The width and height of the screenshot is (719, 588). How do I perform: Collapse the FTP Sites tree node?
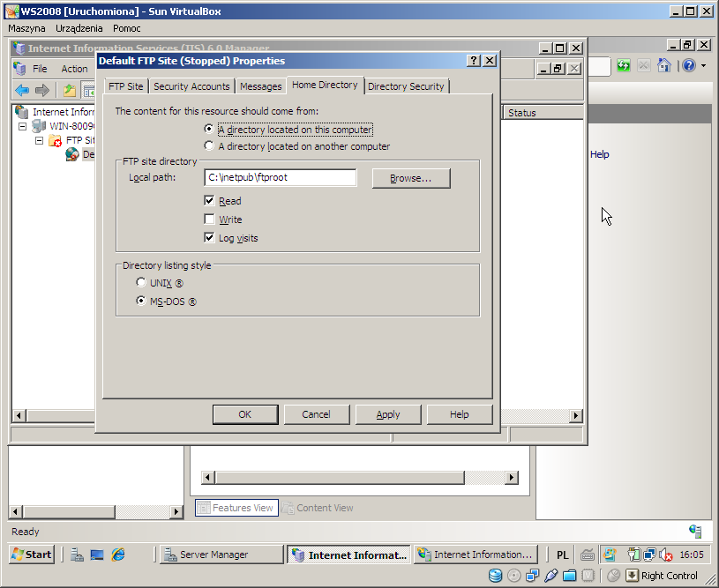(x=40, y=140)
